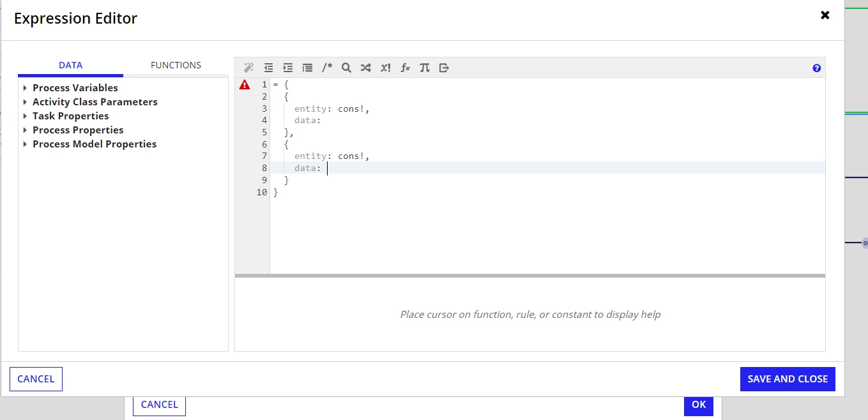
Task: Place cursor on line 9 closing brace
Action: pyautogui.click(x=287, y=180)
